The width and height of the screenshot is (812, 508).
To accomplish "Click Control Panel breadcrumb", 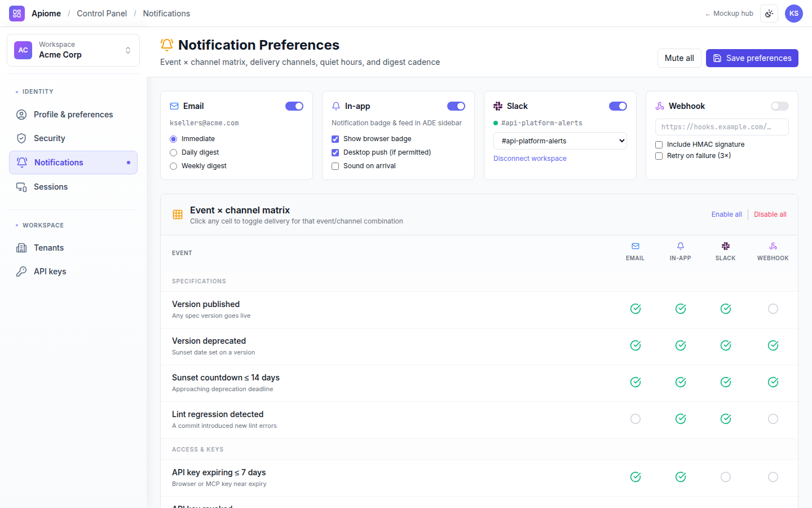I will [x=102, y=14].
